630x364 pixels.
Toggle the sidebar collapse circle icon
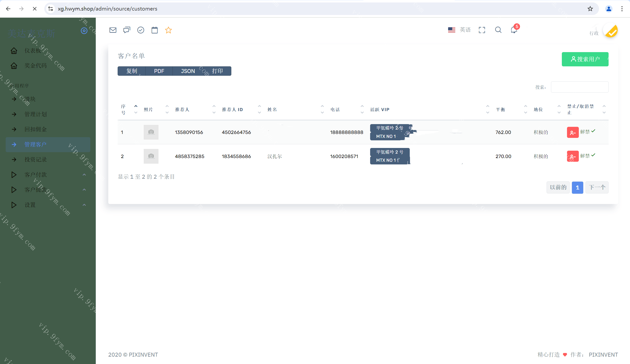click(x=84, y=31)
